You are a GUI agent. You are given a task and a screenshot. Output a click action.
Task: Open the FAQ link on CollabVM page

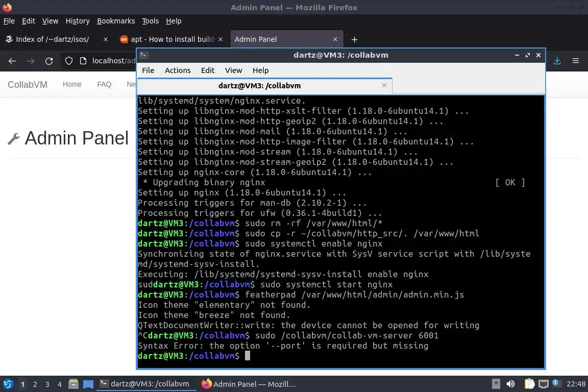(104, 84)
